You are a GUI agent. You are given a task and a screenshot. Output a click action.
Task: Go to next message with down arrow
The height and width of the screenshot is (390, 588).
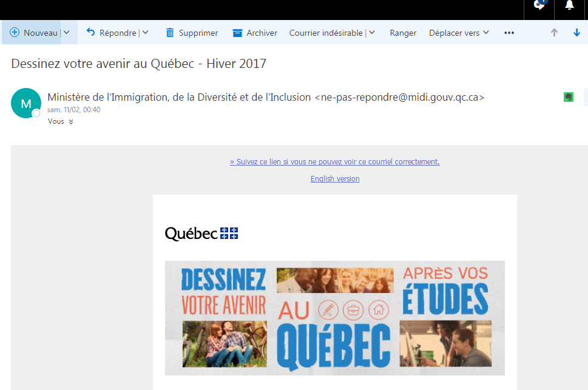coord(576,33)
